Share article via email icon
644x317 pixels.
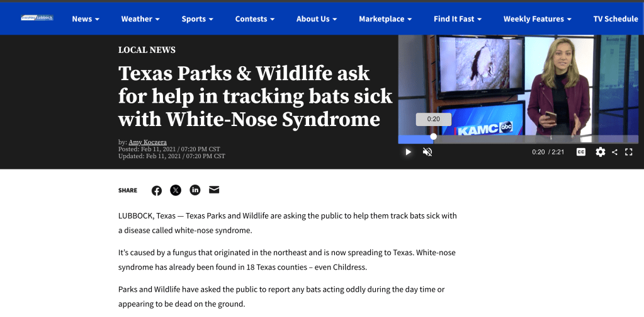[x=214, y=190]
